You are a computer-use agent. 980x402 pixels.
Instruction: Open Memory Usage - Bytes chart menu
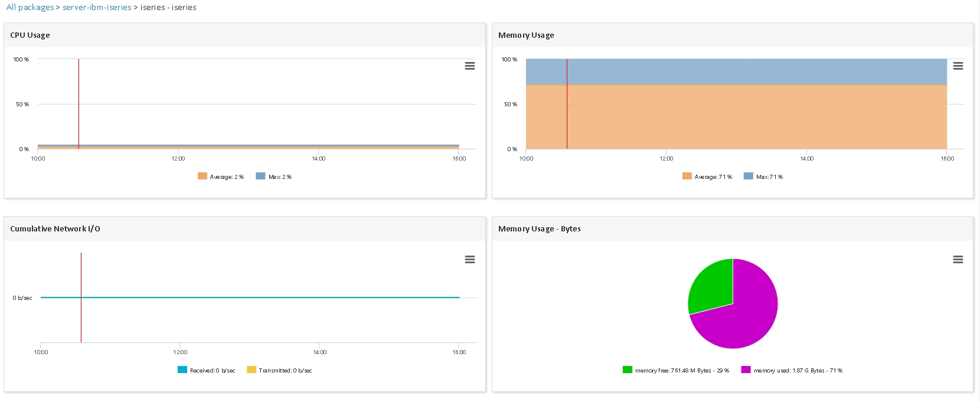(x=958, y=260)
